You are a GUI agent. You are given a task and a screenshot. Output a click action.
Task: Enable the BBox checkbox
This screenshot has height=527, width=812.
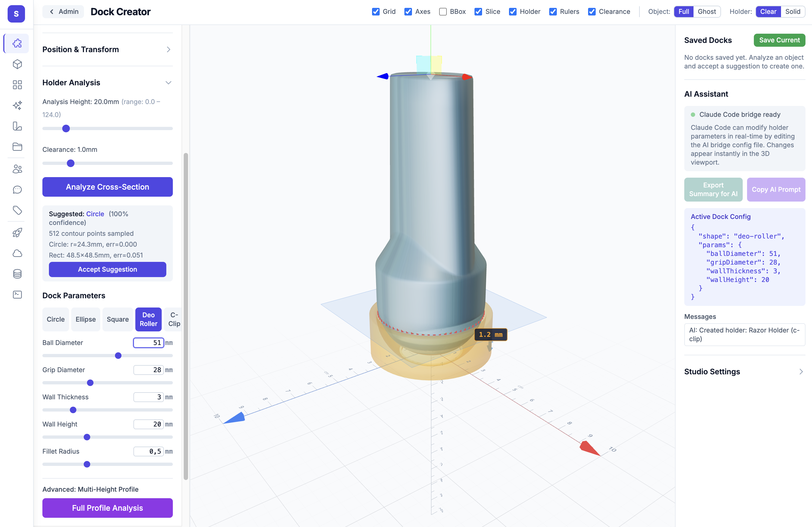pyautogui.click(x=443, y=11)
